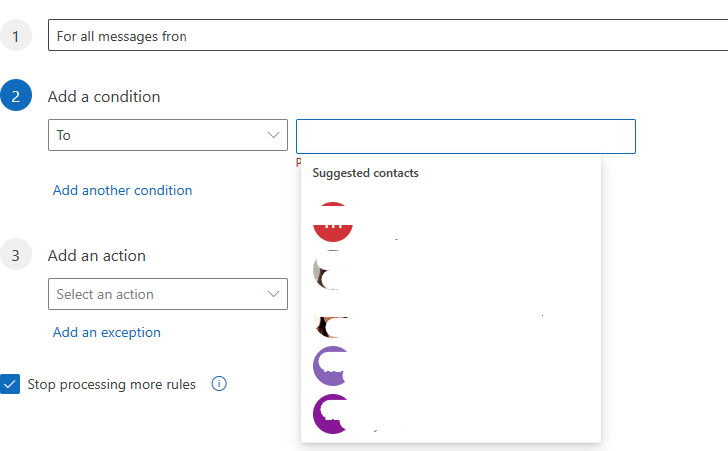Viewport: 728px width, 451px height.
Task: Uncheck Stop processing more rules checkbox
Action: 11,384
